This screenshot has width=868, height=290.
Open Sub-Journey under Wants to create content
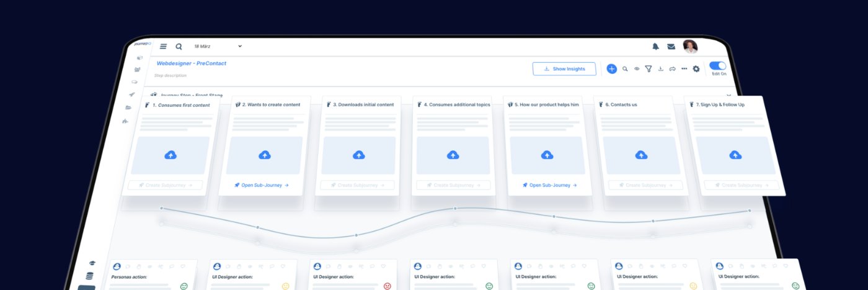[262, 185]
